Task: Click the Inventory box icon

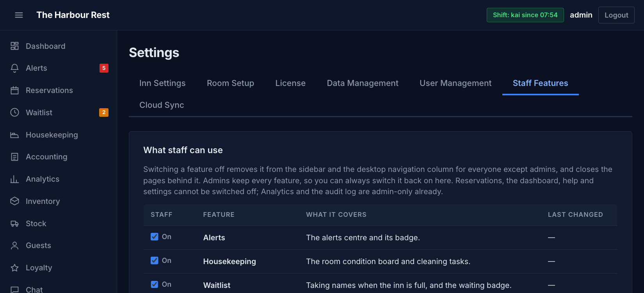Action: (x=14, y=201)
